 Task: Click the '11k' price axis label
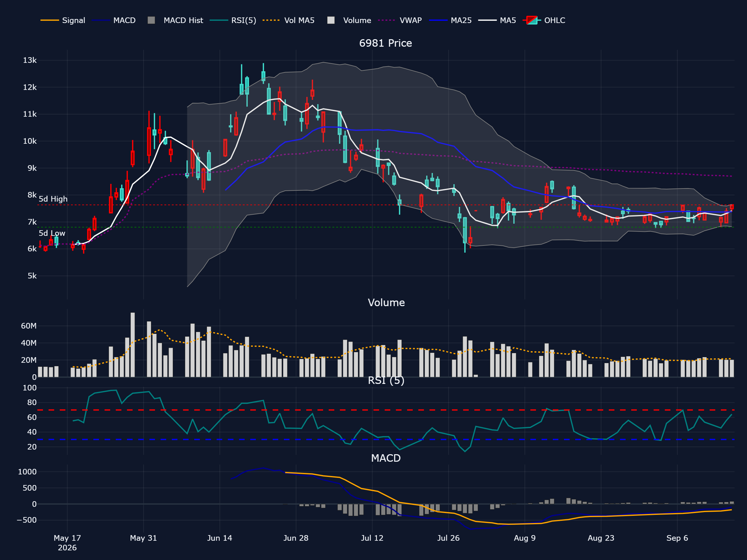tap(30, 114)
